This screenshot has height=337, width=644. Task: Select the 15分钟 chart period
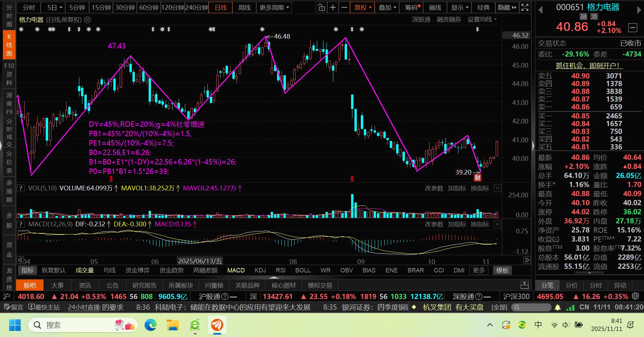click(101, 7)
